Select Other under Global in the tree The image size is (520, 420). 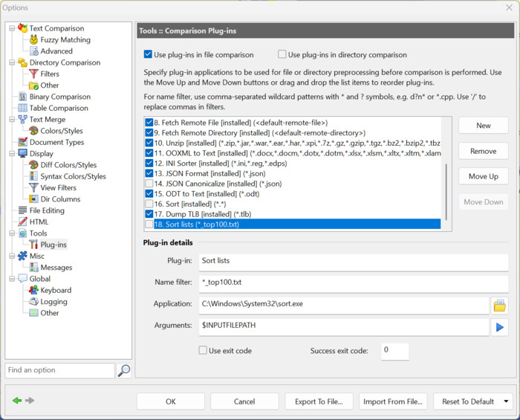[x=50, y=313]
